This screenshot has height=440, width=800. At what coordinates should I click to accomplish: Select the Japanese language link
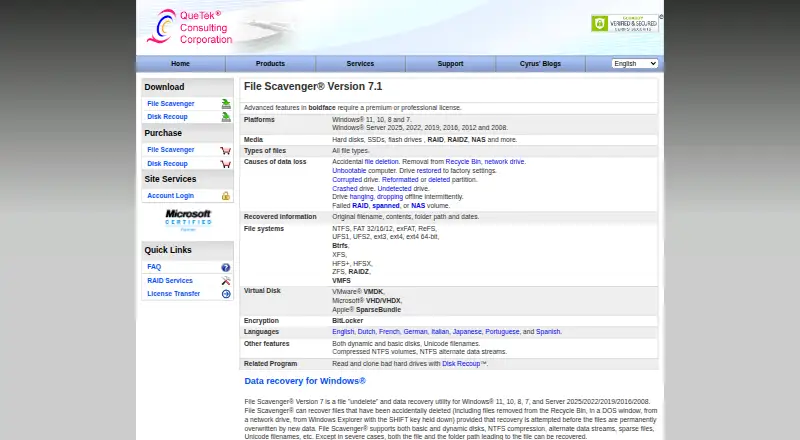pos(467,332)
